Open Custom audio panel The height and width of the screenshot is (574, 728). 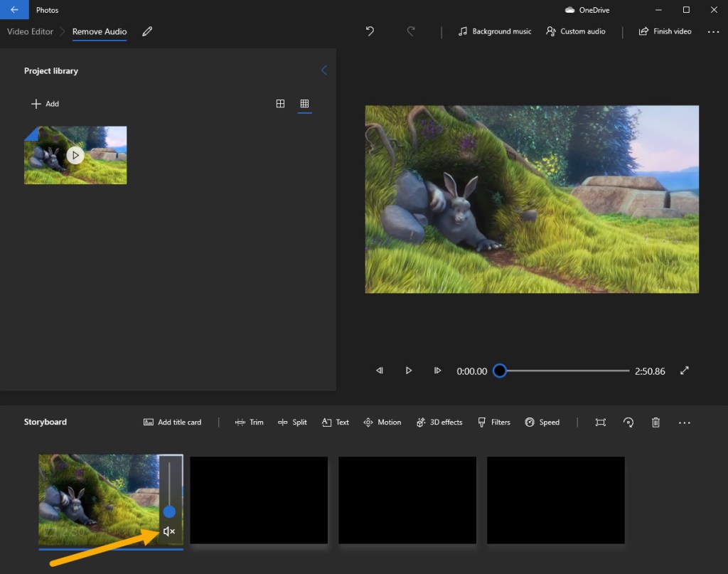point(576,31)
